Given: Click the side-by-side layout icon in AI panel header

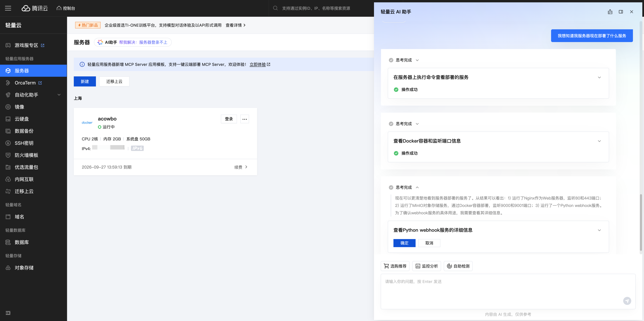Looking at the screenshot, I should tap(621, 12).
